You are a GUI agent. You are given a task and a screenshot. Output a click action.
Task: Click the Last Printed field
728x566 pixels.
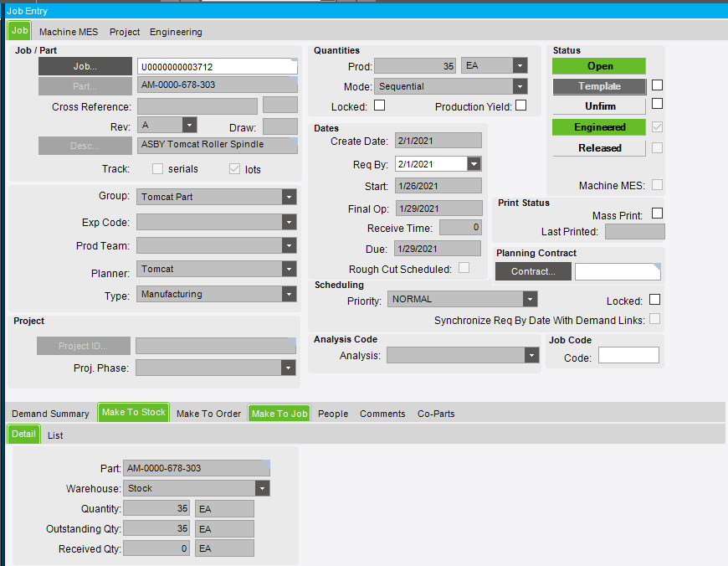click(x=634, y=231)
